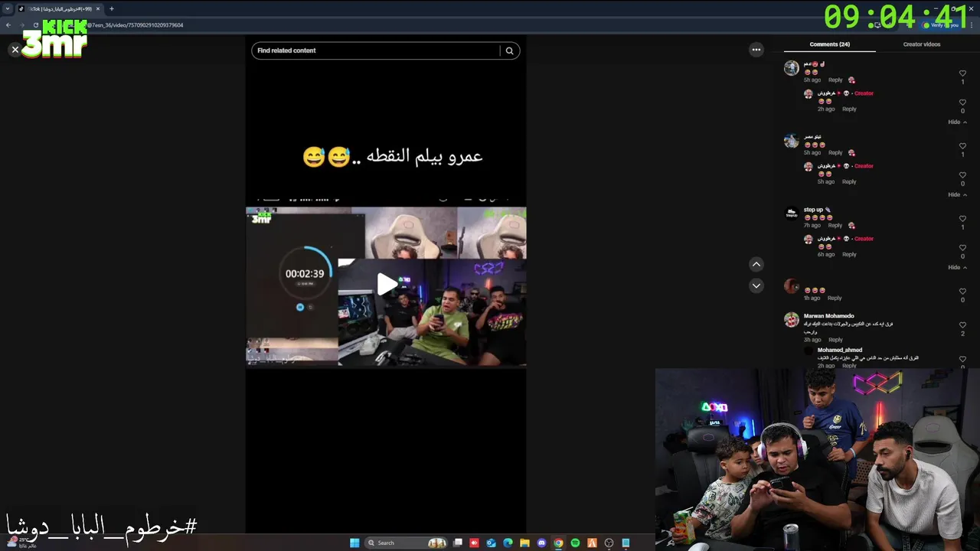Open browser tab search dropdown
The width and height of the screenshot is (980, 551).
click(8, 8)
